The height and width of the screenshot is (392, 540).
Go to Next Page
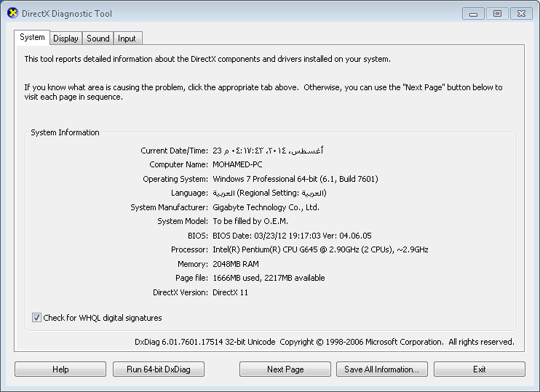coord(285,369)
